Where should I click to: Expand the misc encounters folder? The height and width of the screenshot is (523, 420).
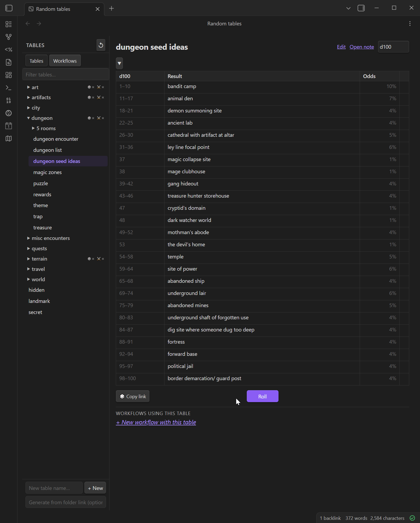click(28, 238)
